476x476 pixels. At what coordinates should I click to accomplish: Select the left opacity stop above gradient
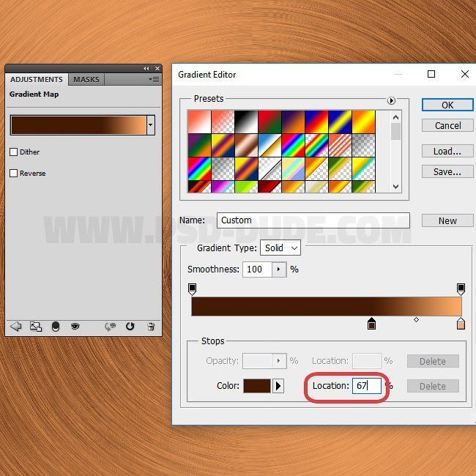tap(192, 289)
